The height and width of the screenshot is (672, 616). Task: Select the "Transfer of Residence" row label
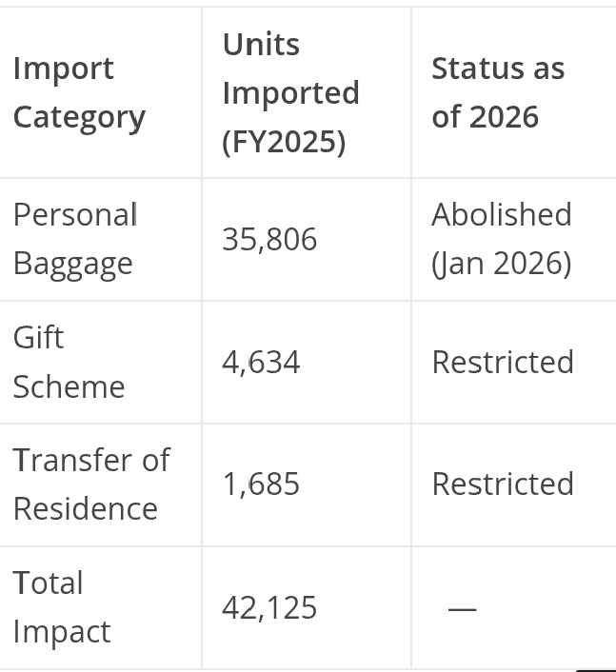(90, 484)
